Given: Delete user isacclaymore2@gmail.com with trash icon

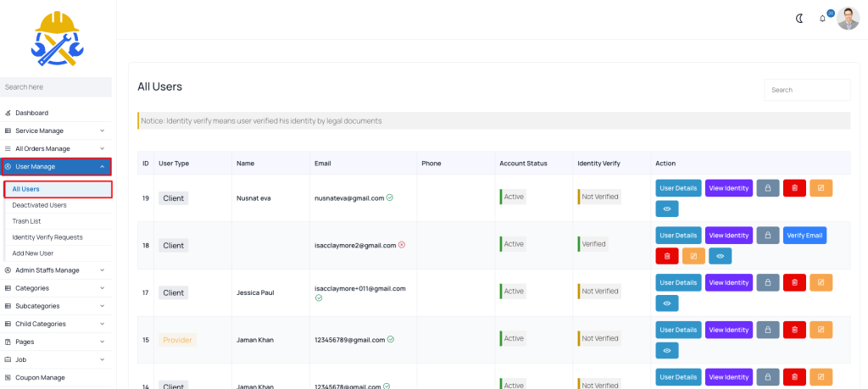Looking at the screenshot, I should [667, 256].
